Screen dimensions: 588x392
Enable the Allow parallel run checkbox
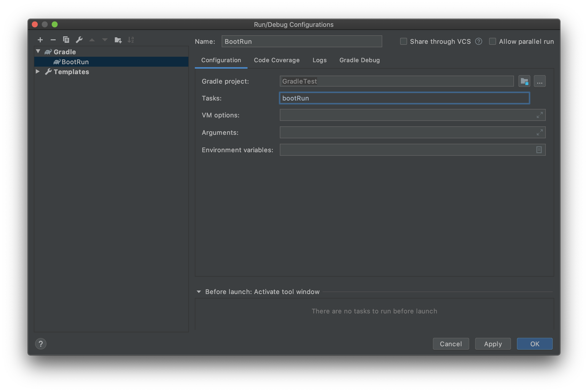coord(492,42)
